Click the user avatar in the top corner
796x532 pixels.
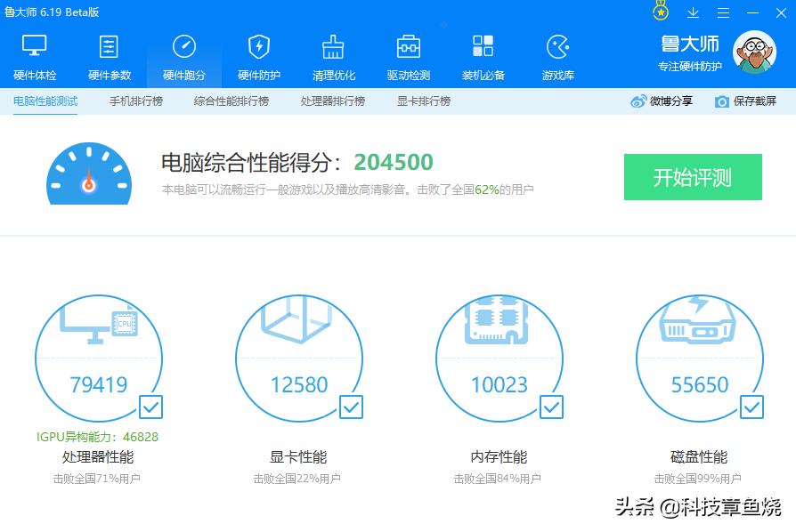(754, 52)
